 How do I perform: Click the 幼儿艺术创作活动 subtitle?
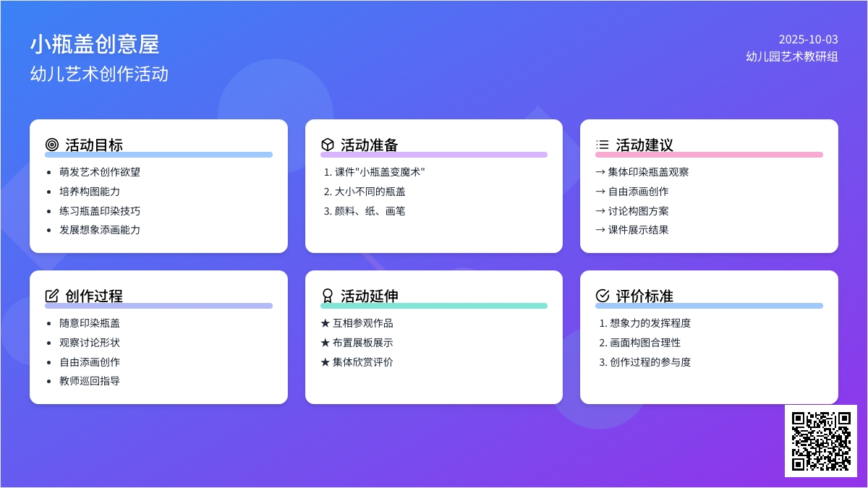[99, 74]
